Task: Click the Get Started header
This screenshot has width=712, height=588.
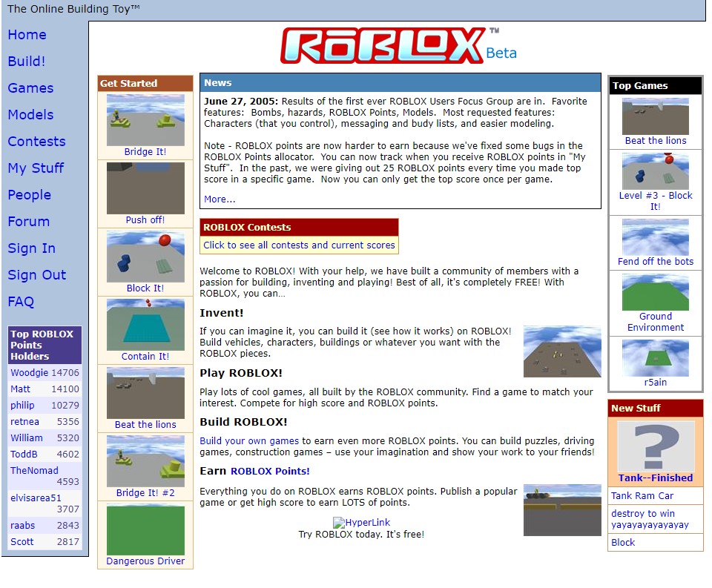Action: [145, 84]
